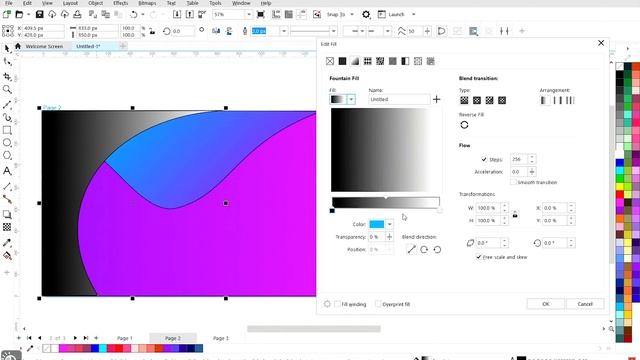Enable Smooth transition checkbox
Screen dimensions: 640x360
click(x=513, y=182)
